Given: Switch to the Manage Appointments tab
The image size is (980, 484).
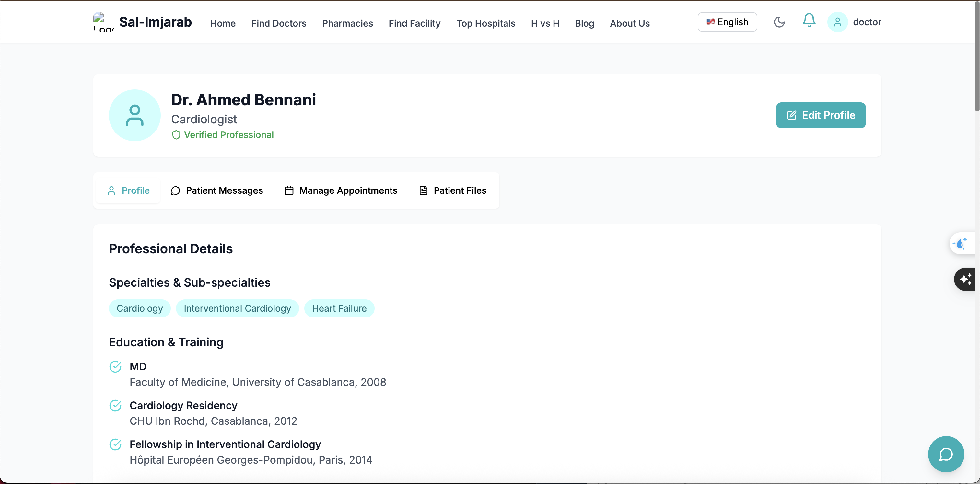Looking at the screenshot, I should tap(341, 190).
